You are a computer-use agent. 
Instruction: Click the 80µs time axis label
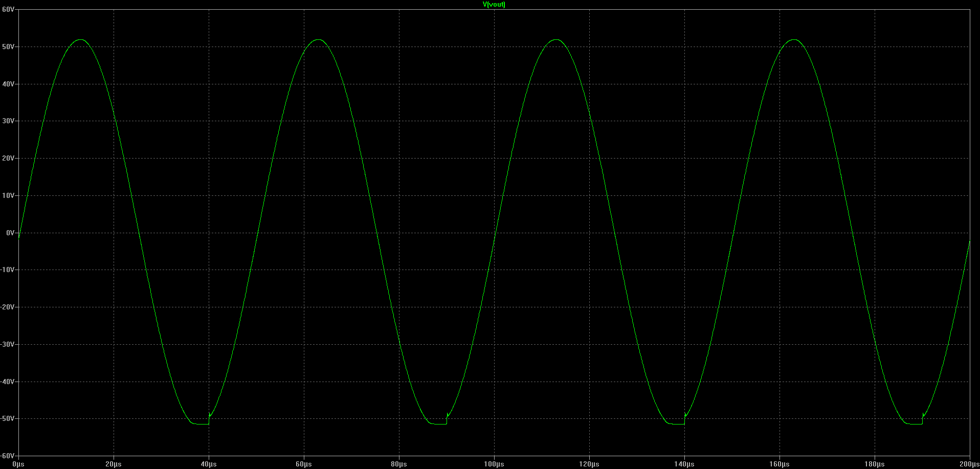399,464
